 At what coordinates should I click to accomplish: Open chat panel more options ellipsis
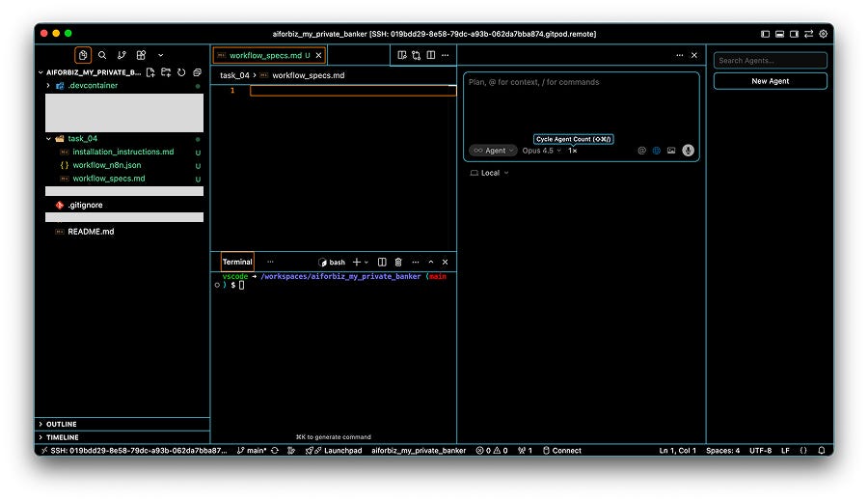[679, 55]
